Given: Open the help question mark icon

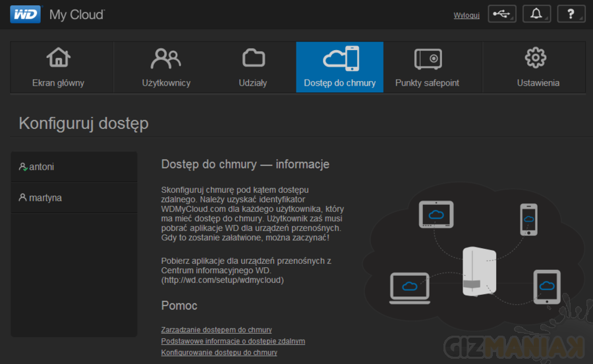Looking at the screenshot, I should click(571, 14).
